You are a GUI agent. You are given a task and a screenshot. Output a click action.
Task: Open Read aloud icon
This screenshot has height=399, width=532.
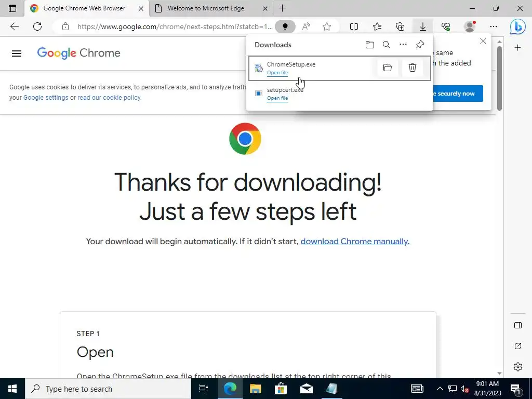pos(306,26)
